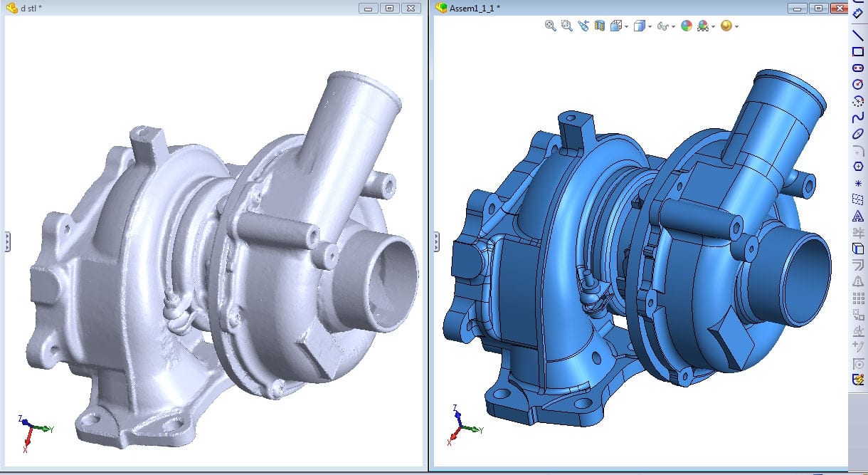Click the Edit Appearance color ball
This screenshot has width=868, height=475.
pyautogui.click(x=687, y=26)
